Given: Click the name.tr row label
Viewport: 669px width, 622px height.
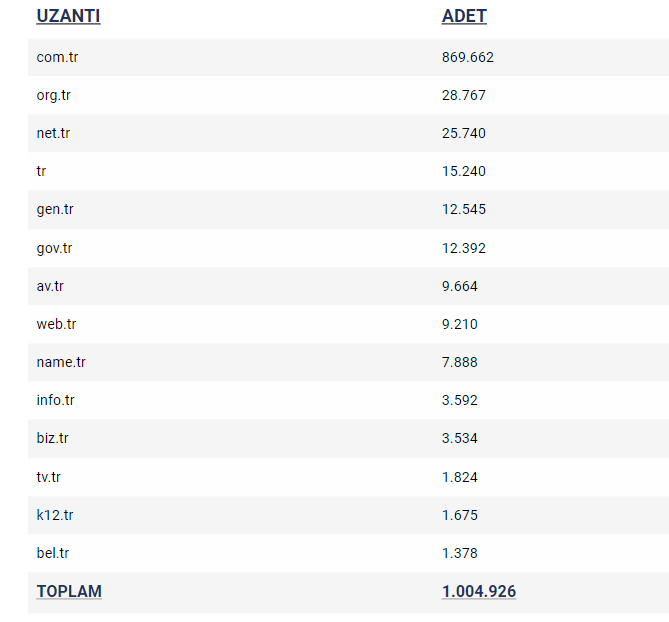Looking at the screenshot, I should (61, 362).
